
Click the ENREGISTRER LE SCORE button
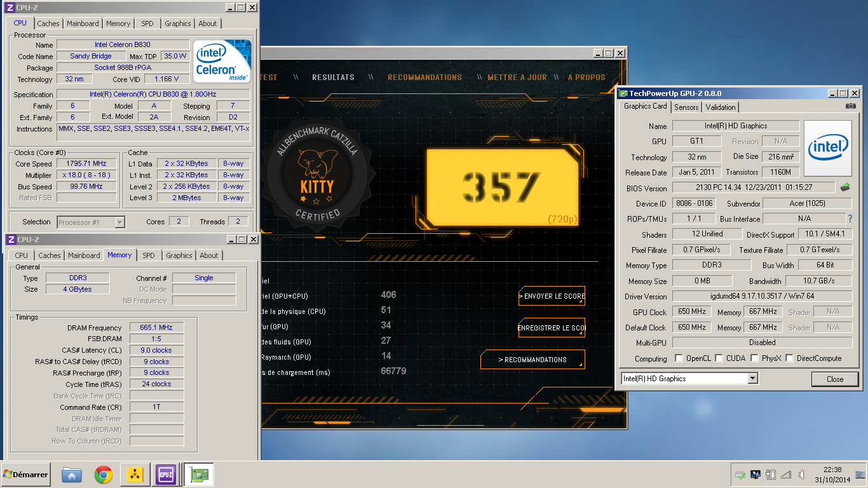(552, 328)
